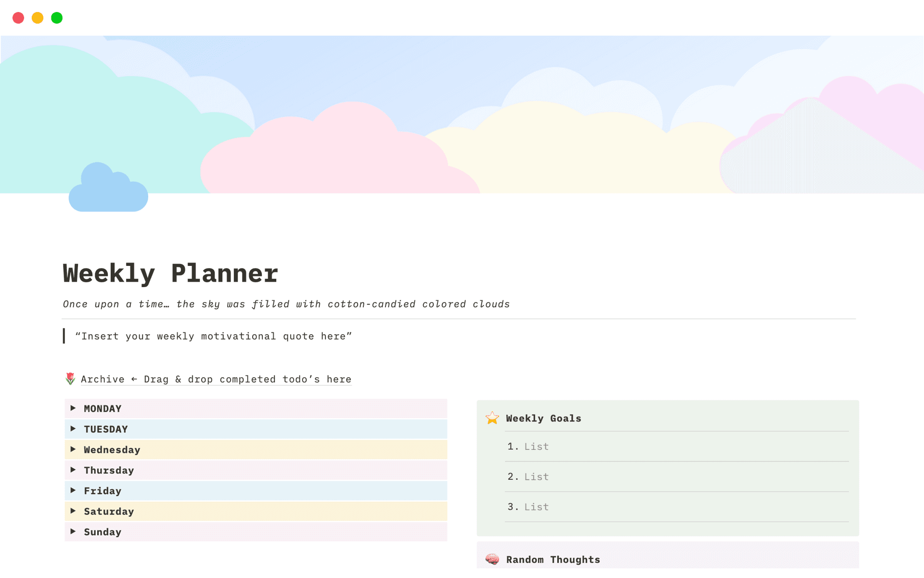The height and width of the screenshot is (578, 924).
Task: Click the green full-screen window control
Action: point(57,18)
